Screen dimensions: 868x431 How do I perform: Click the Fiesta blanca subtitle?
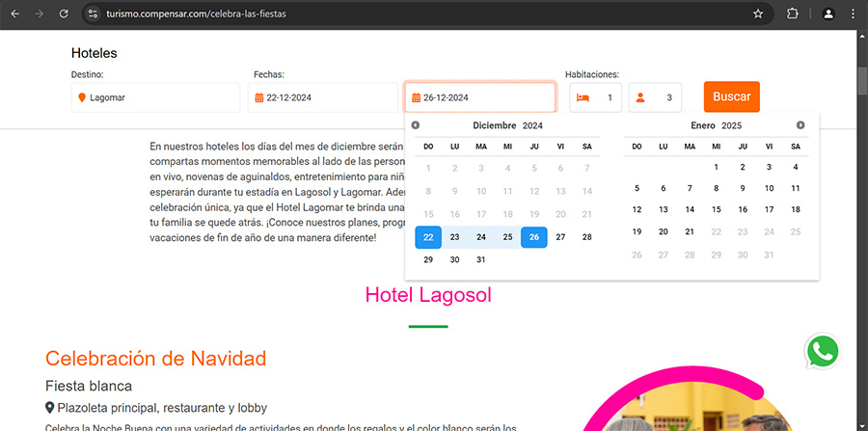[89, 386]
